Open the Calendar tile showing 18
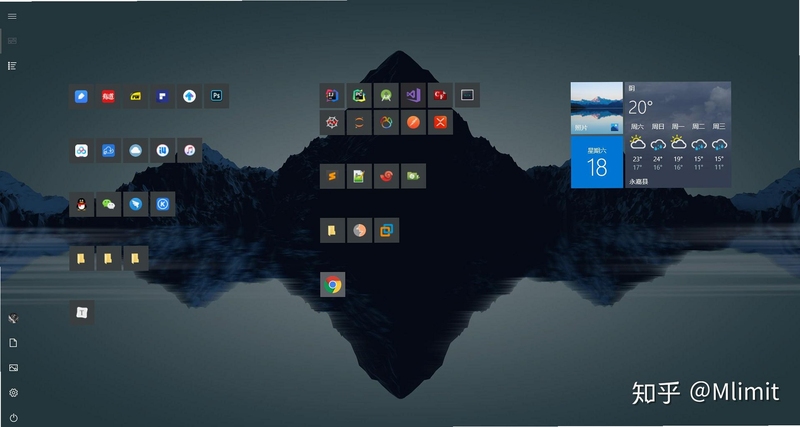 click(596, 162)
